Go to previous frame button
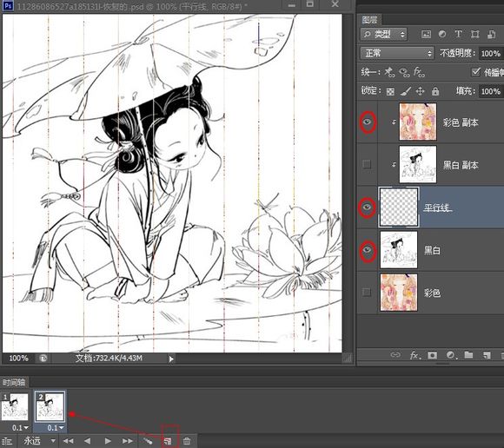 point(87,441)
